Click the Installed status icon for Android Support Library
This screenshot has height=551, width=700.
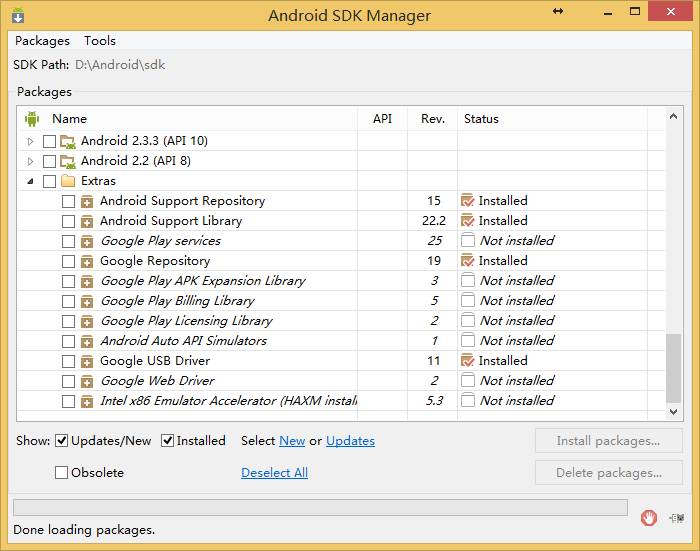click(467, 221)
